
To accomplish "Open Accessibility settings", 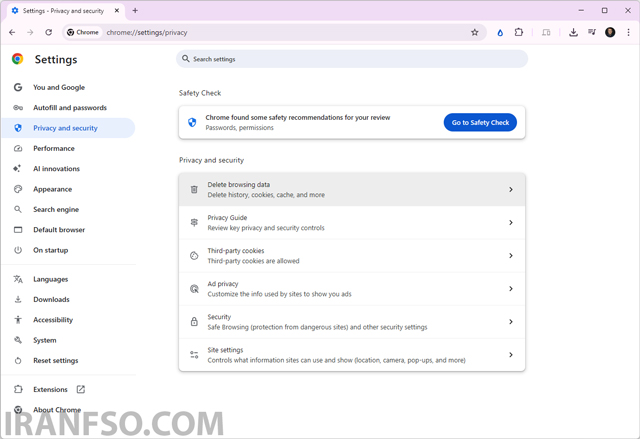I will 69,320.
